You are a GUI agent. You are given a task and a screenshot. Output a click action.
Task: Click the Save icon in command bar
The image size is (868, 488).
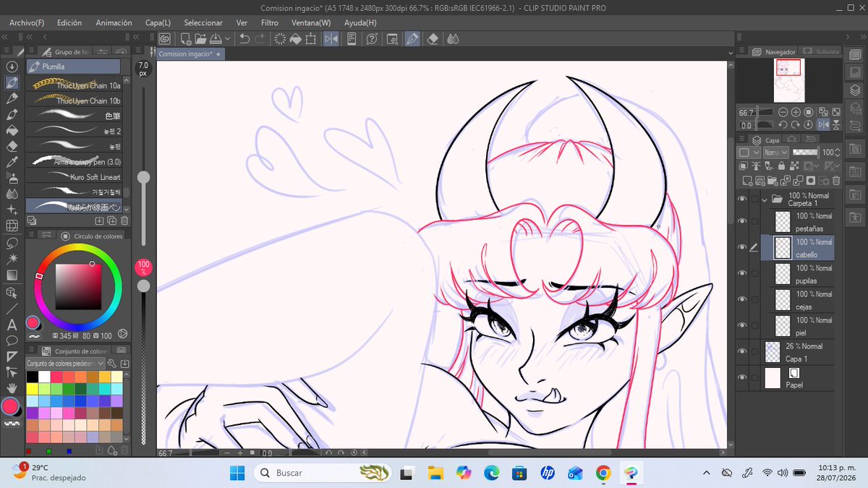tap(216, 39)
